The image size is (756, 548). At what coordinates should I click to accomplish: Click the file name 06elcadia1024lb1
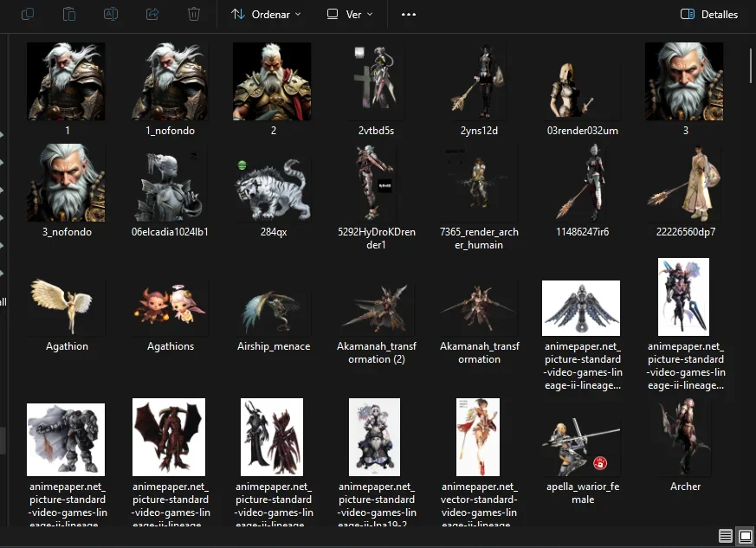pos(170,232)
